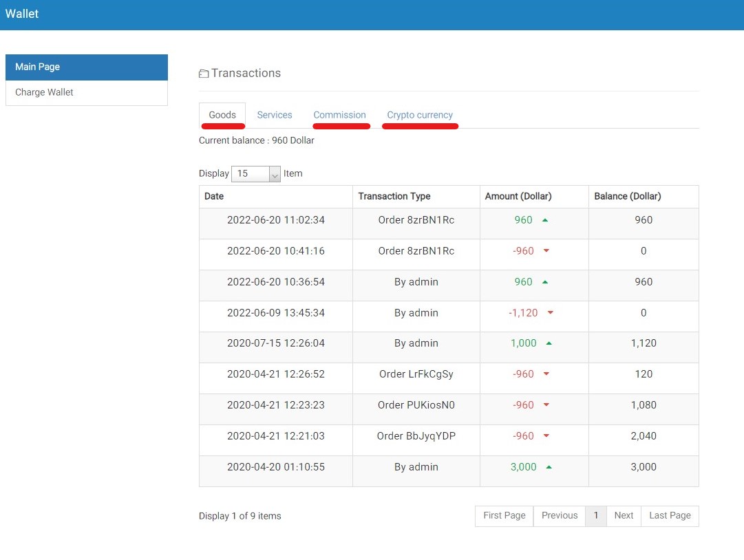The height and width of the screenshot is (560, 744).
Task: Click red arrow in Order LrFkCgSy row
Action: [x=546, y=374]
